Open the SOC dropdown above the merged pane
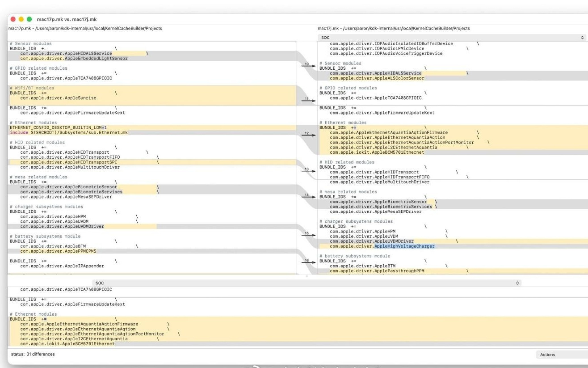Viewport: 588px width, 368px height. pos(307,283)
